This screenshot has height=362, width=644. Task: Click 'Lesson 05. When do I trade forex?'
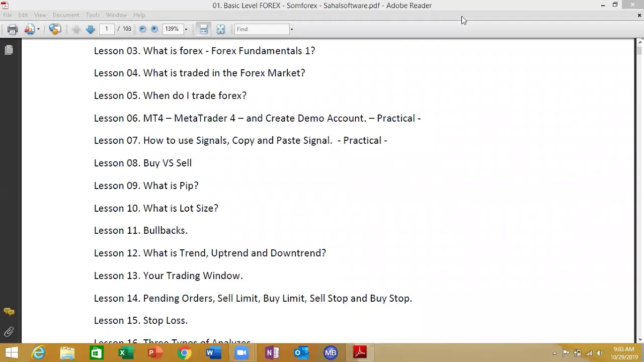[170, 96]
